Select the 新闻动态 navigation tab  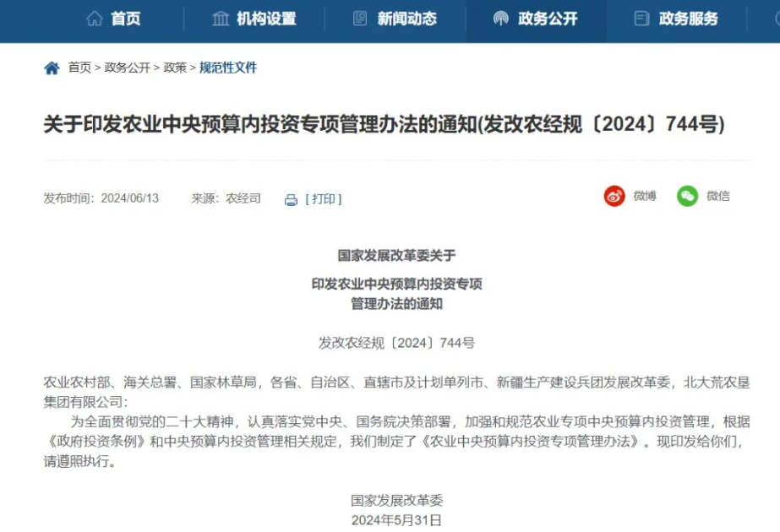click(395, 19)
